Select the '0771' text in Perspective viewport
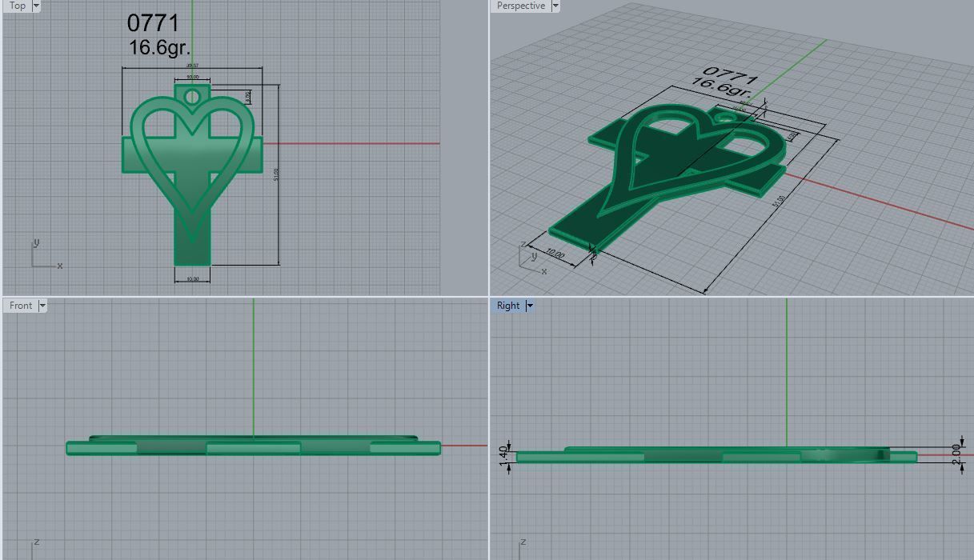 point(729,75)
